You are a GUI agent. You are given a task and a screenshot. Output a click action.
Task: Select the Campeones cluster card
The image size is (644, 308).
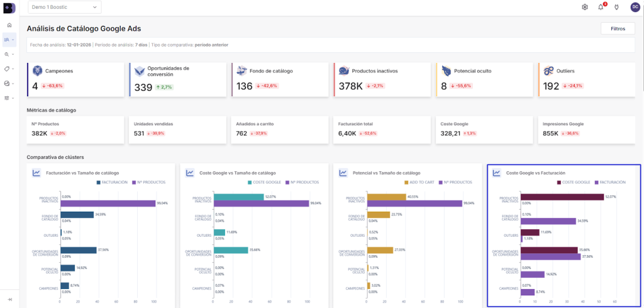pyautogui.click(x=75, y=79)
